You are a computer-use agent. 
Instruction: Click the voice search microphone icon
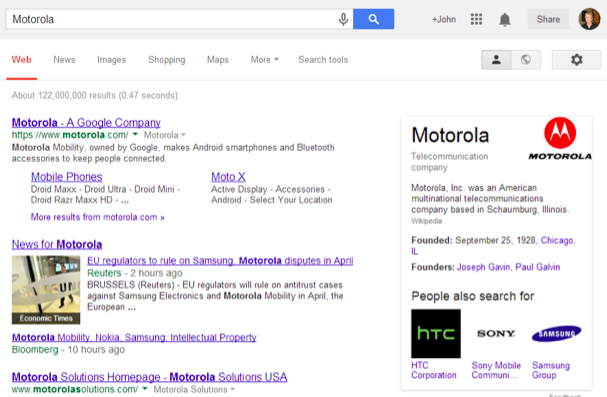coord(343,19)
